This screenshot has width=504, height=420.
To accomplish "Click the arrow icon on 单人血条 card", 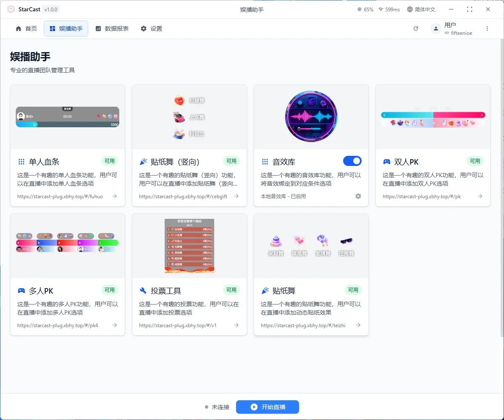I will (x=115, y=196).
